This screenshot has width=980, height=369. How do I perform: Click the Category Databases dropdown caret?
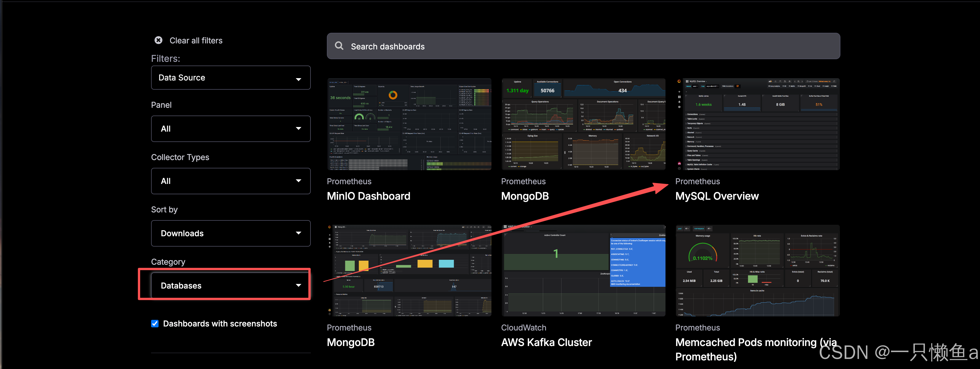point(298,285)
